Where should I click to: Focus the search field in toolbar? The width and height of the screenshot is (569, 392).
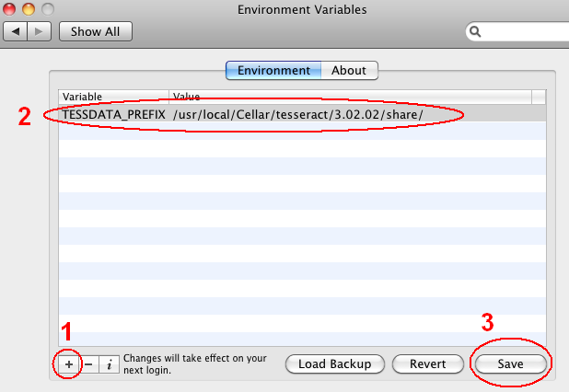[523, 32]
